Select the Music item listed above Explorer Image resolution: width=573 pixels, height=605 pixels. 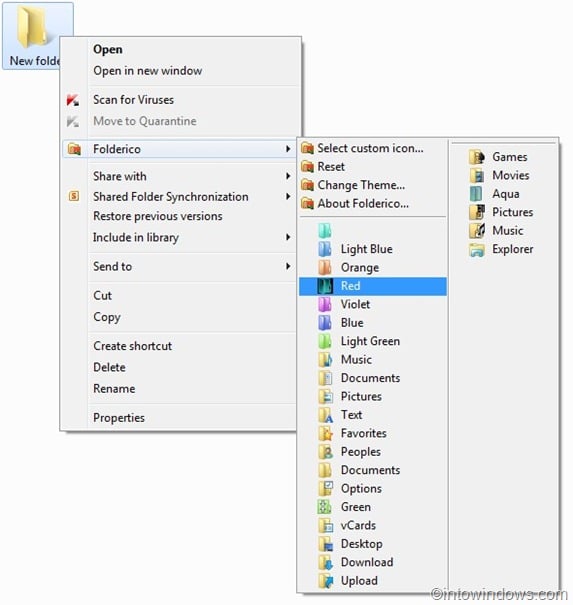508,231
